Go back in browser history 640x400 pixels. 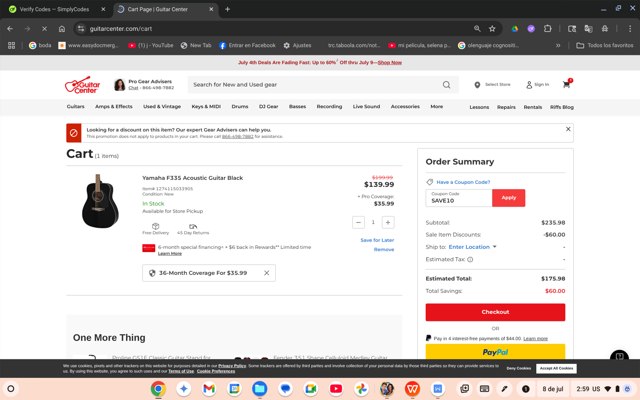pos(10,29)
